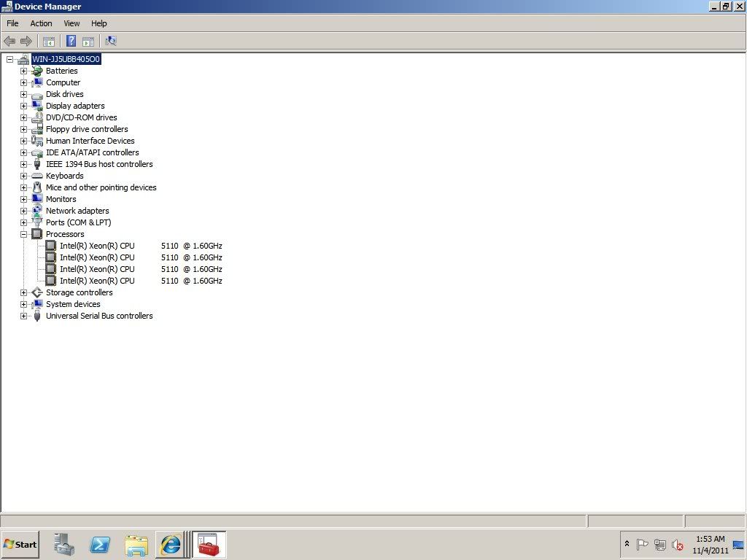Click the System devices icon
The image size is (747, 560).
click(36, 304)
